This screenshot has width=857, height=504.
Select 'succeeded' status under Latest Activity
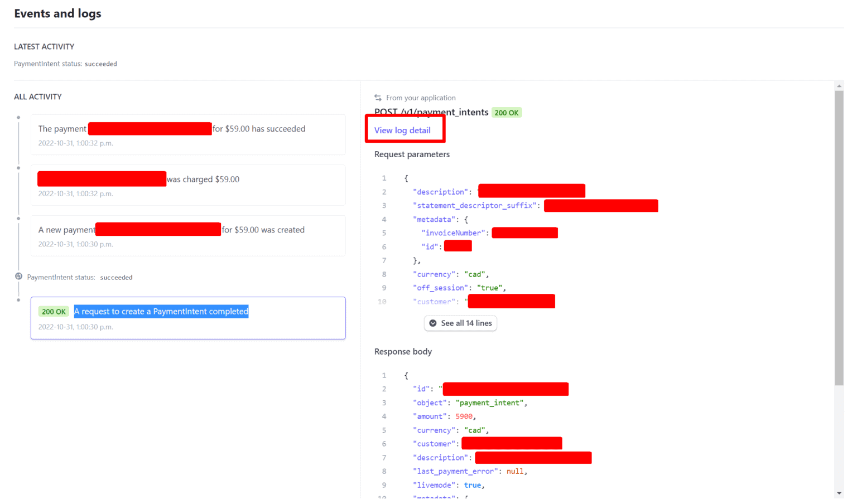pos(100,64)
